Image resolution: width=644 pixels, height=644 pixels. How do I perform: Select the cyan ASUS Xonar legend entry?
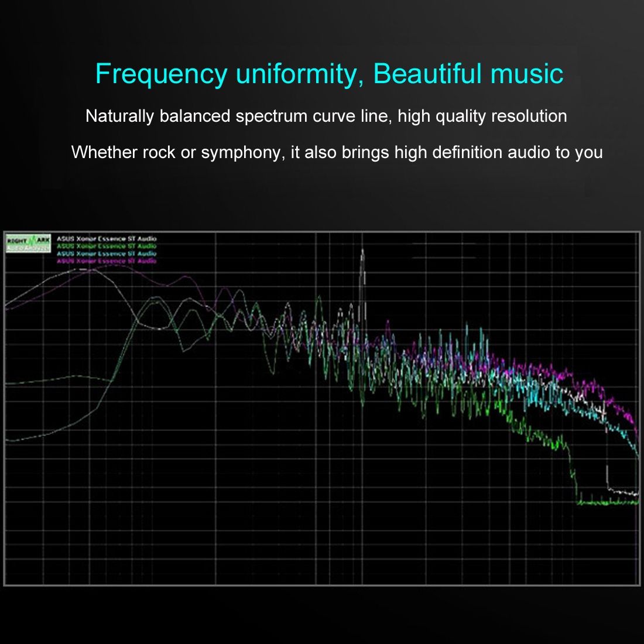tap(107, 254)
